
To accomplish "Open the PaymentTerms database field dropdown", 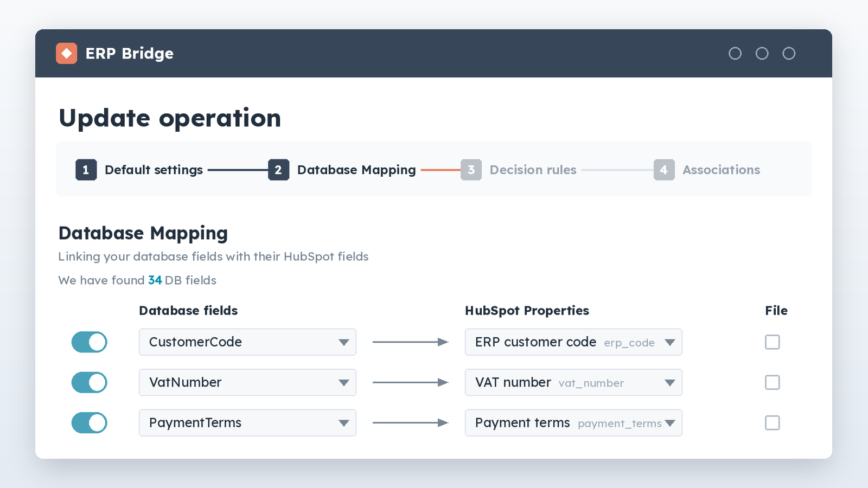I will pyautogui.click(x=247, y=423).
